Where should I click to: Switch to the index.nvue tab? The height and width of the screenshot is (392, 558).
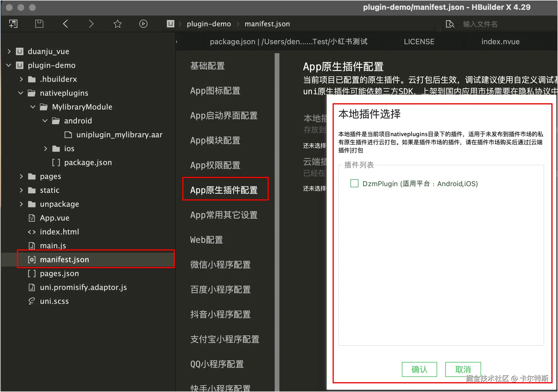[500, 42]
